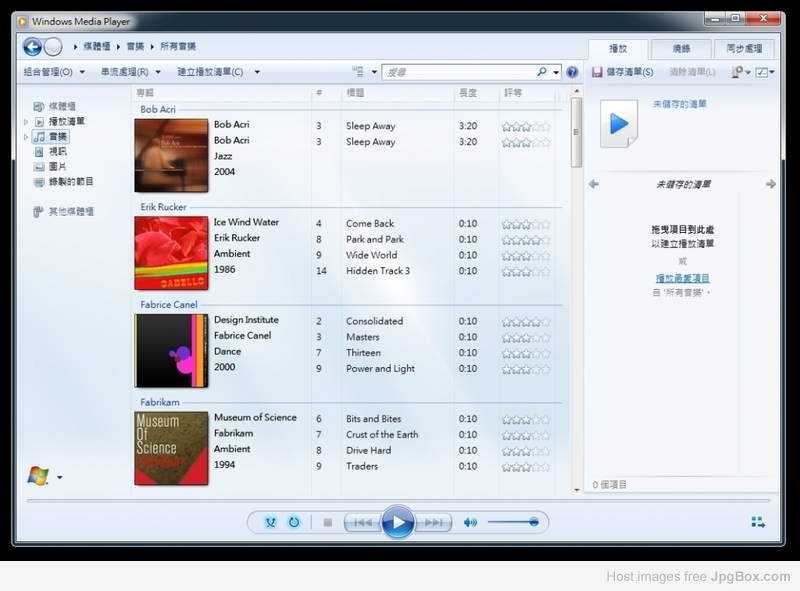Open the 串流處理(R) dropdown menu
The height and width of the screenshot is (591, 800).
click(131, 72)
